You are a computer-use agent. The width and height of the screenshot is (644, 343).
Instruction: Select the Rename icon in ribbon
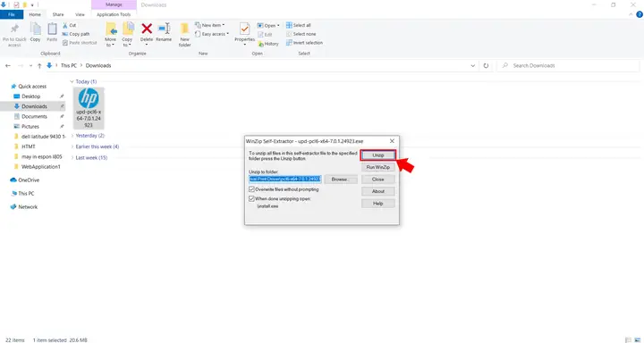[164, 29]
